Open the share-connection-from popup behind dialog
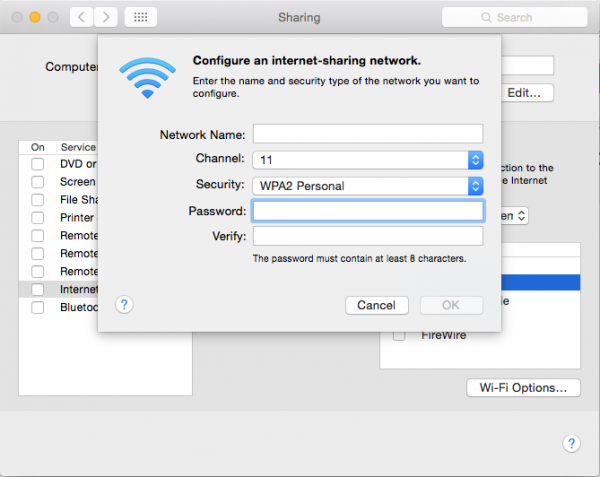600x477 pixels. 512,215
